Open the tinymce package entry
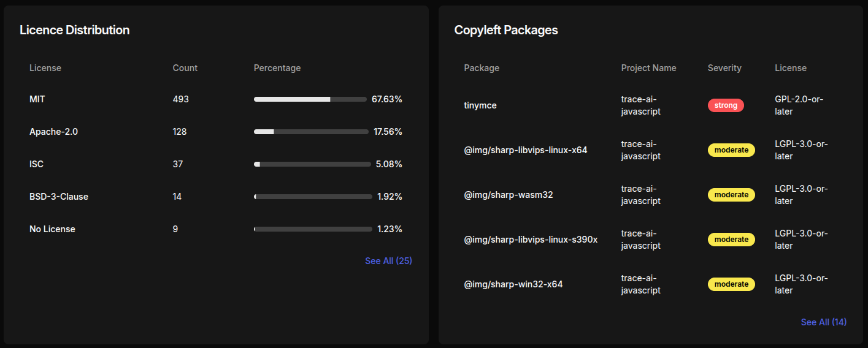868x348 pixels. (480, 105)
